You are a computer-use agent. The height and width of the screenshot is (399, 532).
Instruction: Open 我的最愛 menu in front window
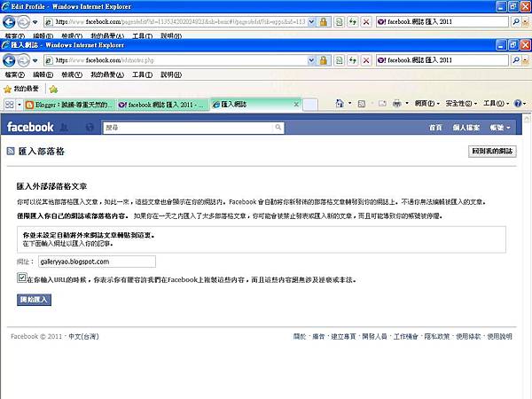click(x=107, y=74)
